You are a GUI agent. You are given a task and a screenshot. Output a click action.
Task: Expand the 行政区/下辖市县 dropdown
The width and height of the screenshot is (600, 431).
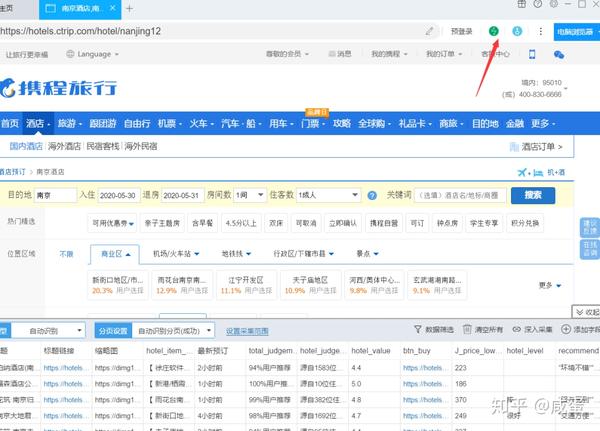(303, 253)
